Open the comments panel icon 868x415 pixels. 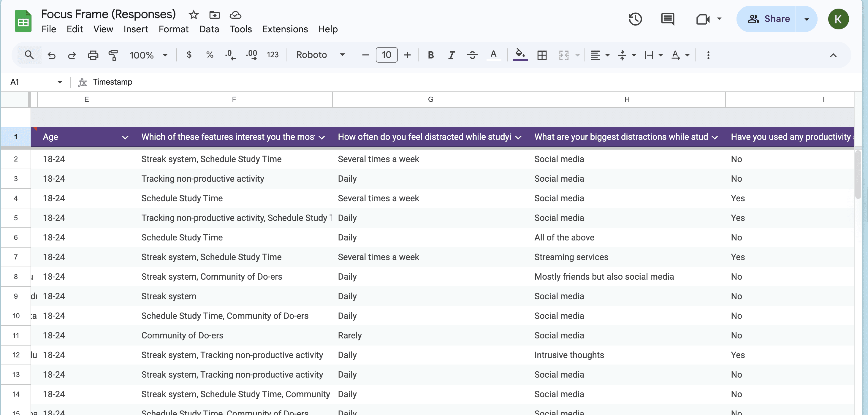(x=667, y=19)
